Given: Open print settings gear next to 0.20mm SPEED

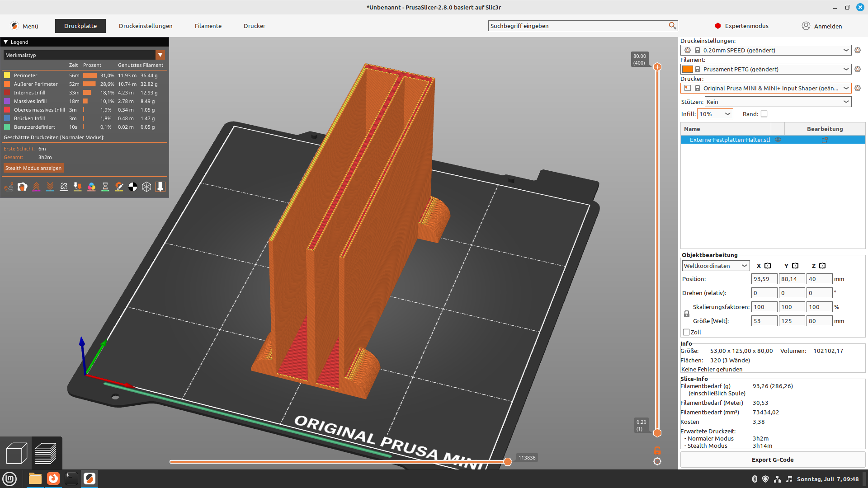Looking at the screenshot, I should pyautogui.click(x=858, y=50).
